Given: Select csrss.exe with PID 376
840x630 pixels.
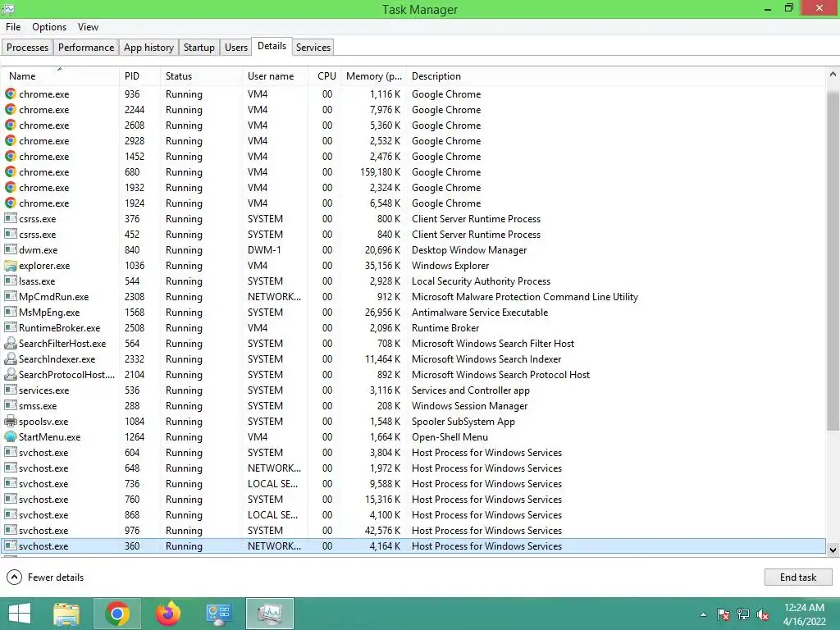Looking at the screenshot, I should pos(413,218).
